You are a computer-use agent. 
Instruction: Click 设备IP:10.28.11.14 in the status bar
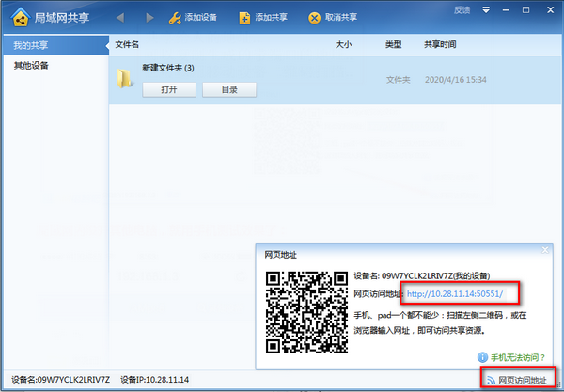pos(155,380)
